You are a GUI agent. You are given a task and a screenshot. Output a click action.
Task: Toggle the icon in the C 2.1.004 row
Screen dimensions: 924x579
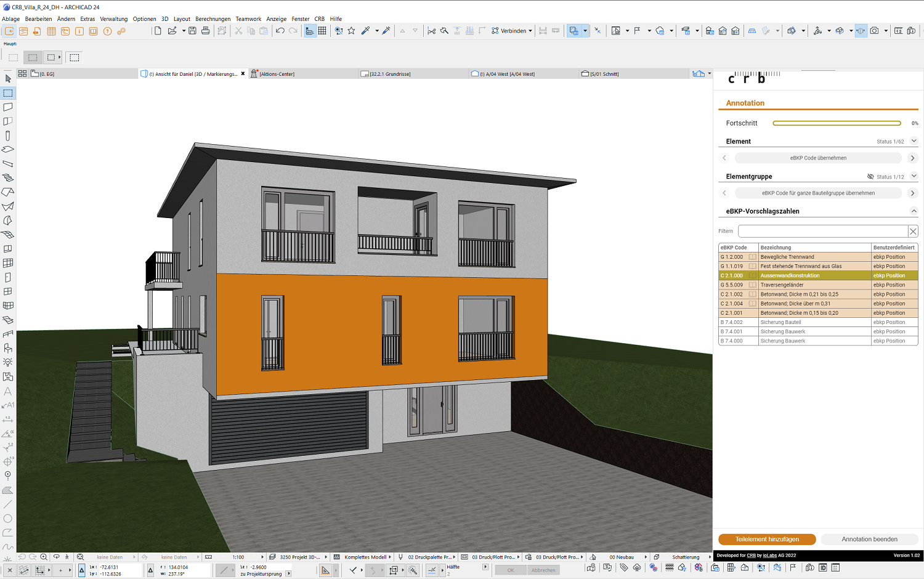pyautogui.click(x=752, y=304)
